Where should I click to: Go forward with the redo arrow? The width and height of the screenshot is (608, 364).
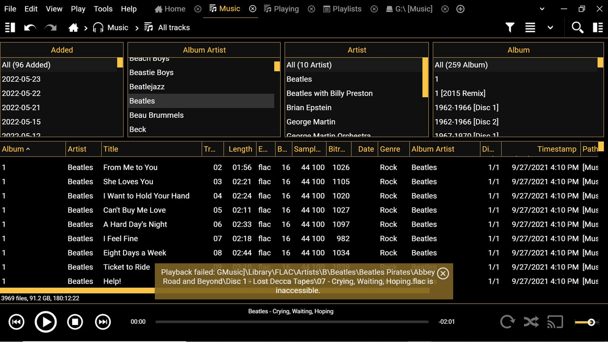(50, 28)
